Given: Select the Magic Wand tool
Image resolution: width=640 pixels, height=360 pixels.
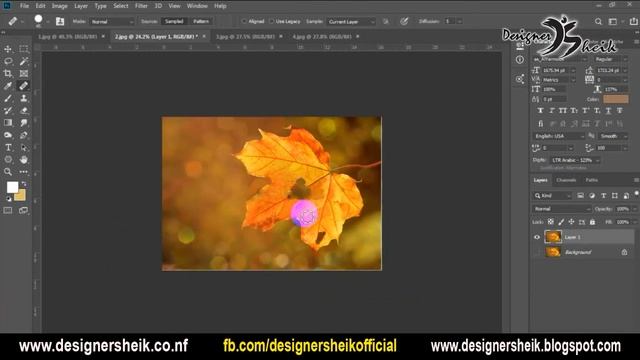Looking at the screenshot, I should 24,61.
